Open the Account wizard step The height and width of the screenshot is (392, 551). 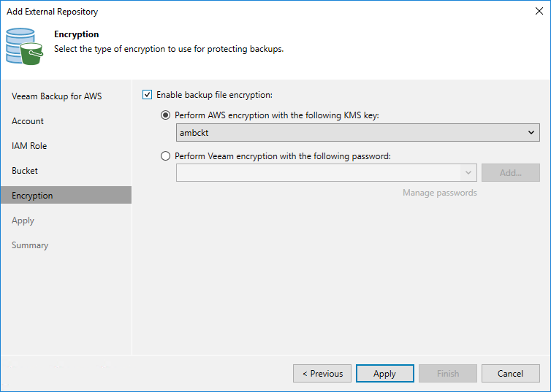tap(28, 121)
